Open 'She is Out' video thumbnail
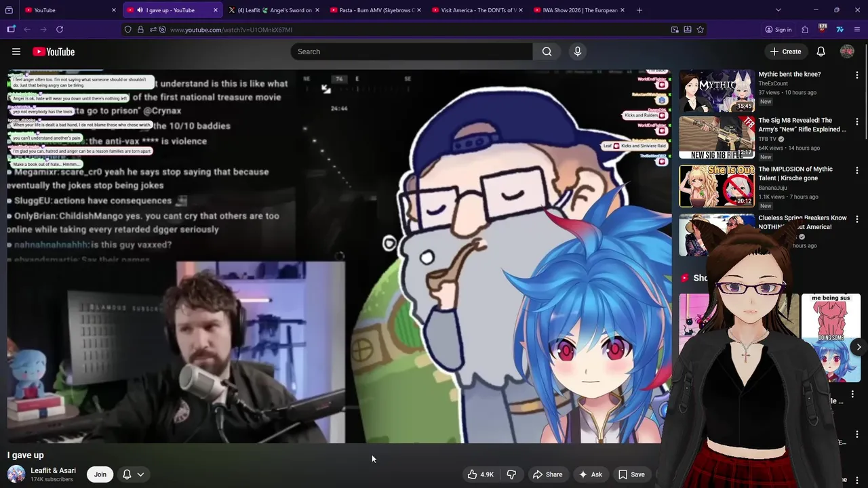The image size is (868, 488). click(717, 186)
